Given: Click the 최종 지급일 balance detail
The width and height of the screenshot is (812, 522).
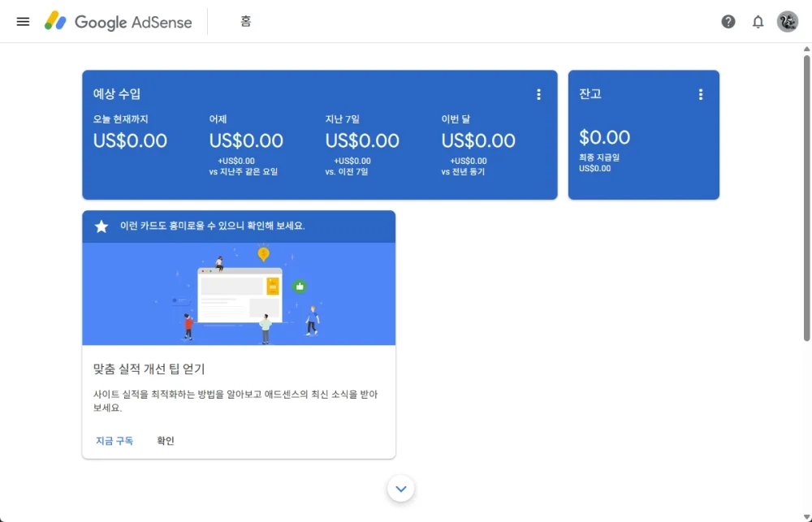Looking at the screenshot, I should click(601, 157).
